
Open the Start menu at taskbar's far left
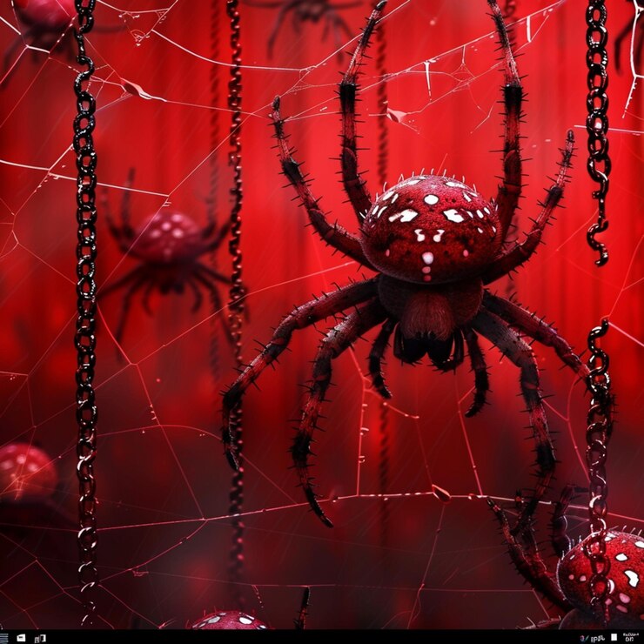pyautogui.click(x=3, y=638)
